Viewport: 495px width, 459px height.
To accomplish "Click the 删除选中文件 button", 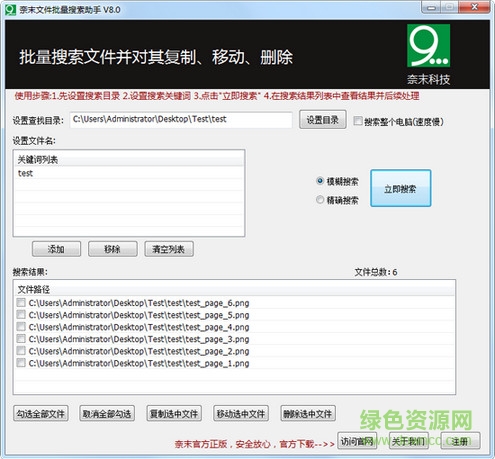I will (308, 414).
